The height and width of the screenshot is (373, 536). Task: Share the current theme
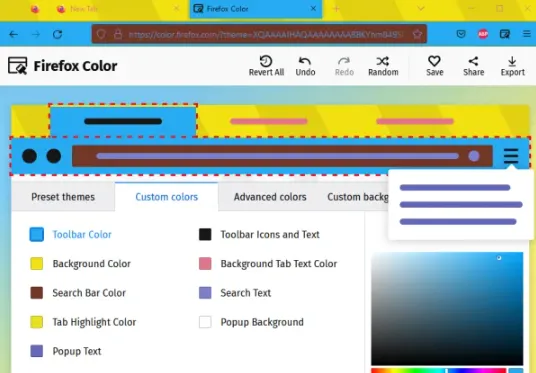coord(473,66)
